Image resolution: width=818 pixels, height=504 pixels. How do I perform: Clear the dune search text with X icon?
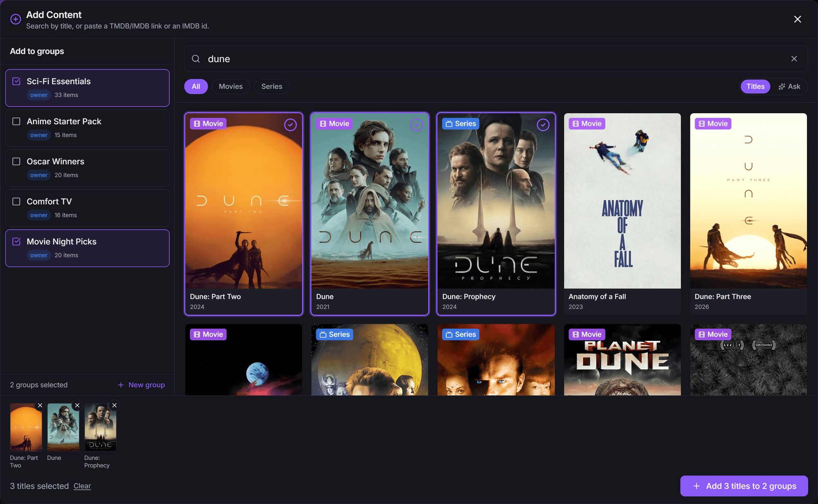tap(794, 59)
